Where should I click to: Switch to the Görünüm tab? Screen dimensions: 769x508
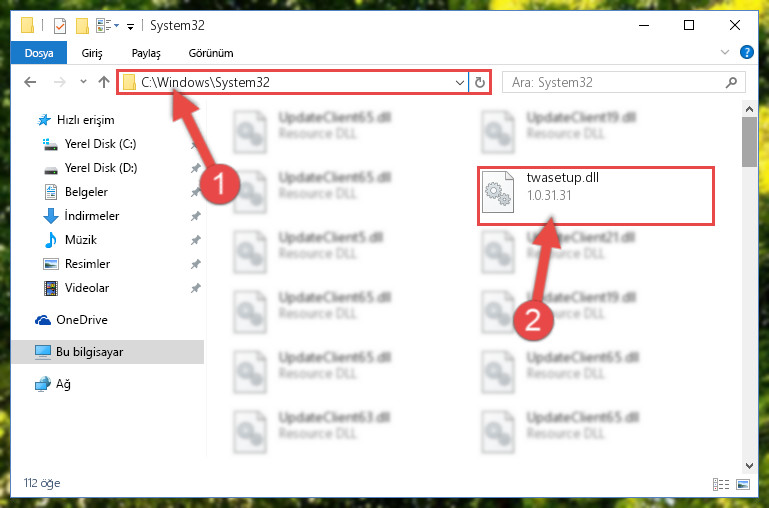211,53
